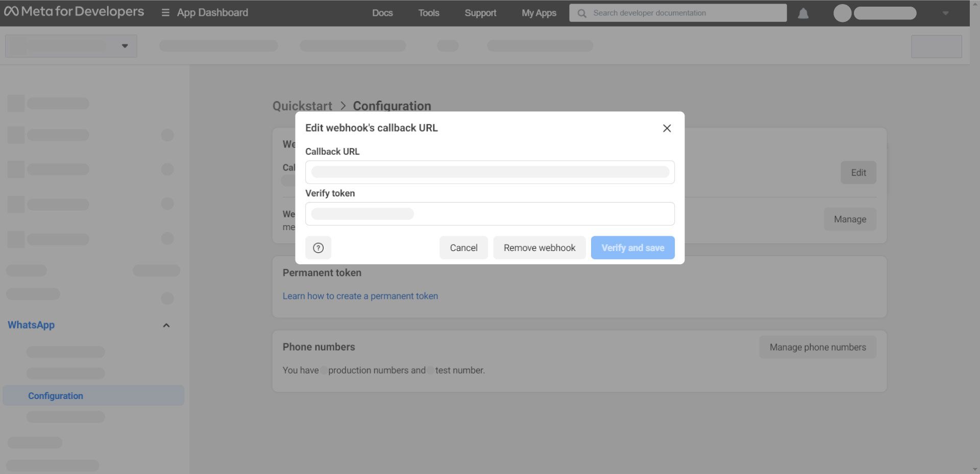Click the WhatsApp sidebar heading
Image resolution: width=980 pixels, height=474 pixels.
pyautogui.click(x=31, y=325)
